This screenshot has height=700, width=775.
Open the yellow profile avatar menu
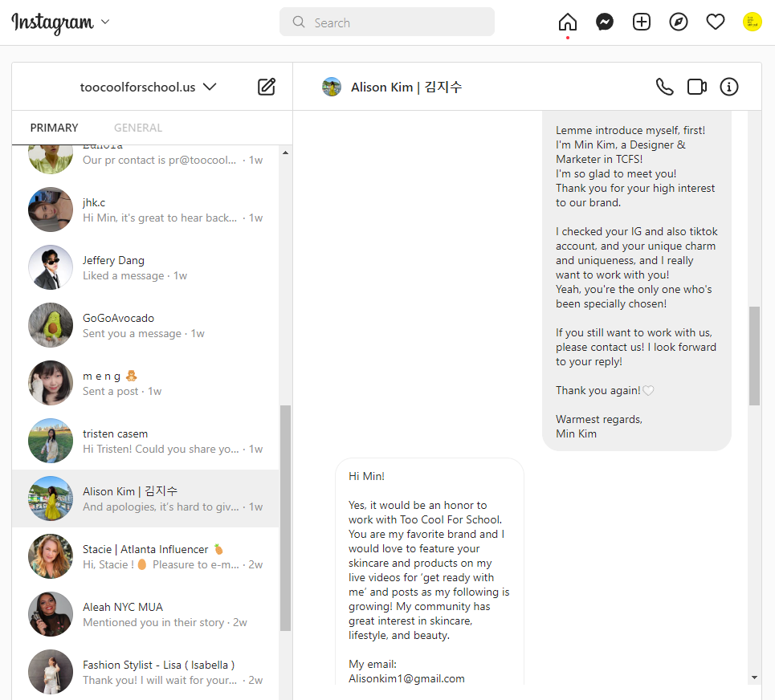click(753, 22)
